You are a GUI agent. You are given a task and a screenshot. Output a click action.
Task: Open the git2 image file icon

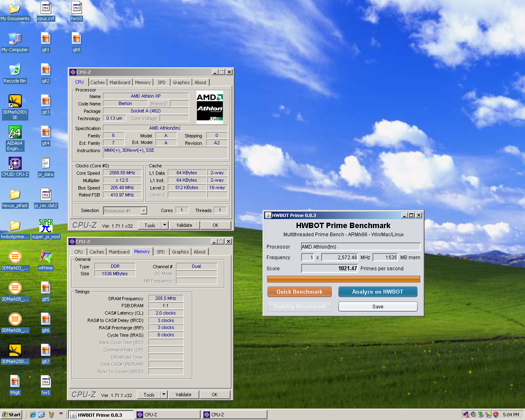click(x=46, y=73)
